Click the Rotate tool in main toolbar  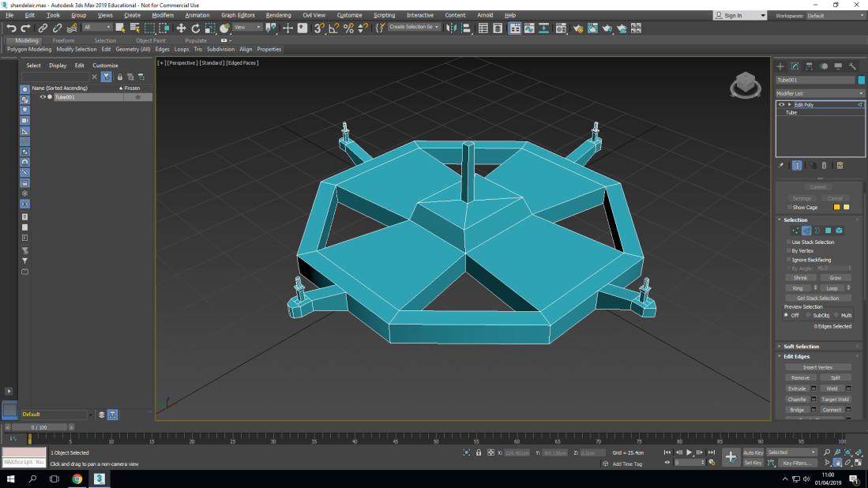click(195, 28)
